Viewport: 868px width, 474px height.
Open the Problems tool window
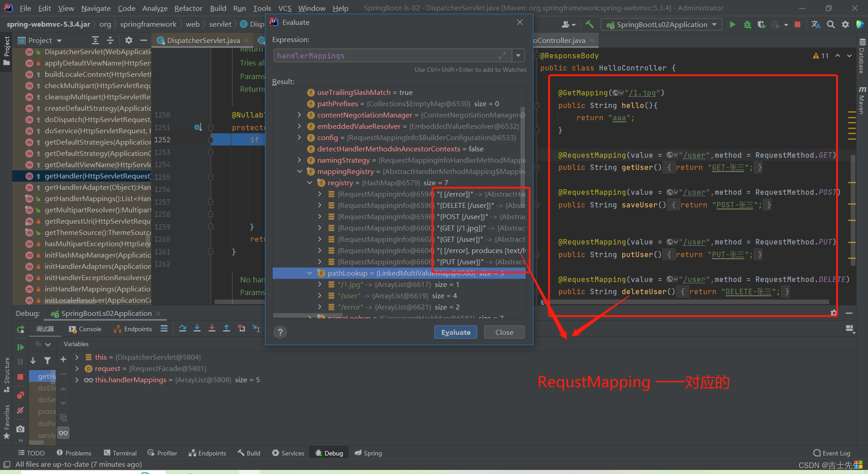(74, 453)
